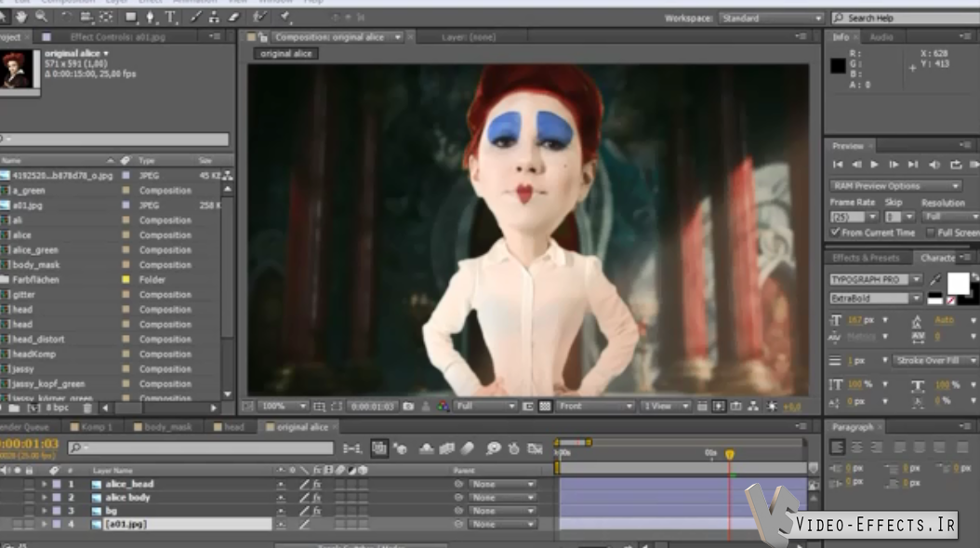The width and height of the screenshot is (980, 548).
Task: Select the Rectangle shape tool
Action: (130, 18)
